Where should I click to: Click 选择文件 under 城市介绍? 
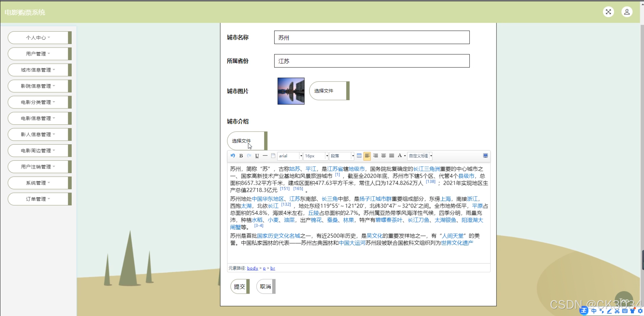(247, 141)
